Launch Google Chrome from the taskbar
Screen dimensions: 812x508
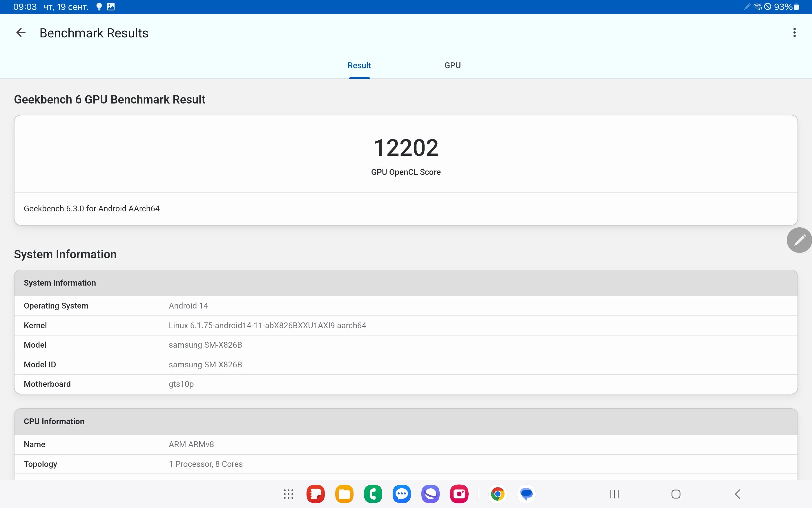point(498,494)
